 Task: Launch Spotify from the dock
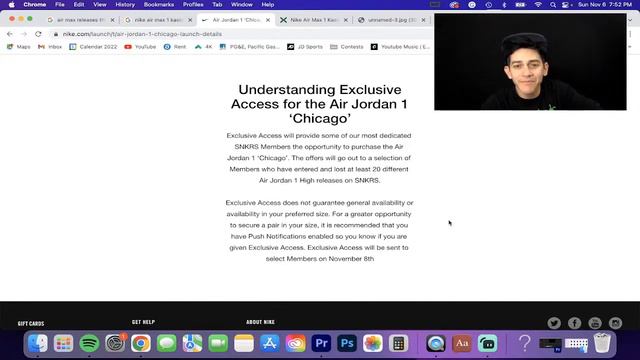89,343
